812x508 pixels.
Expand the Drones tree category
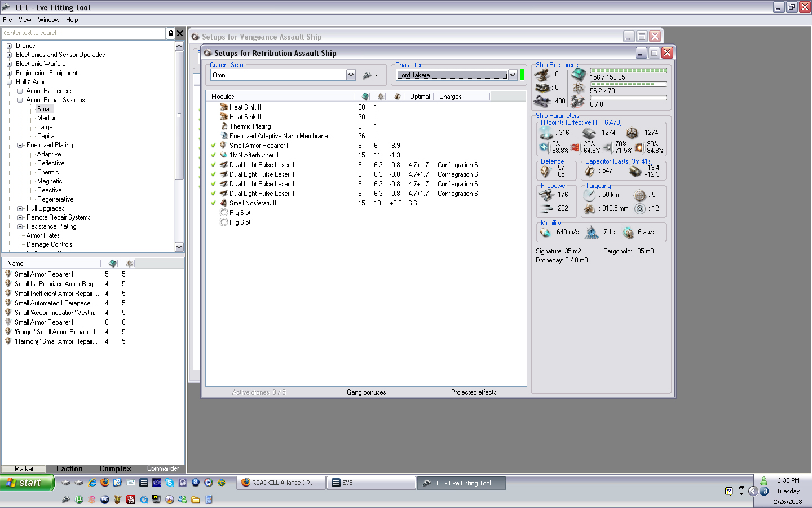coord(9,46)
